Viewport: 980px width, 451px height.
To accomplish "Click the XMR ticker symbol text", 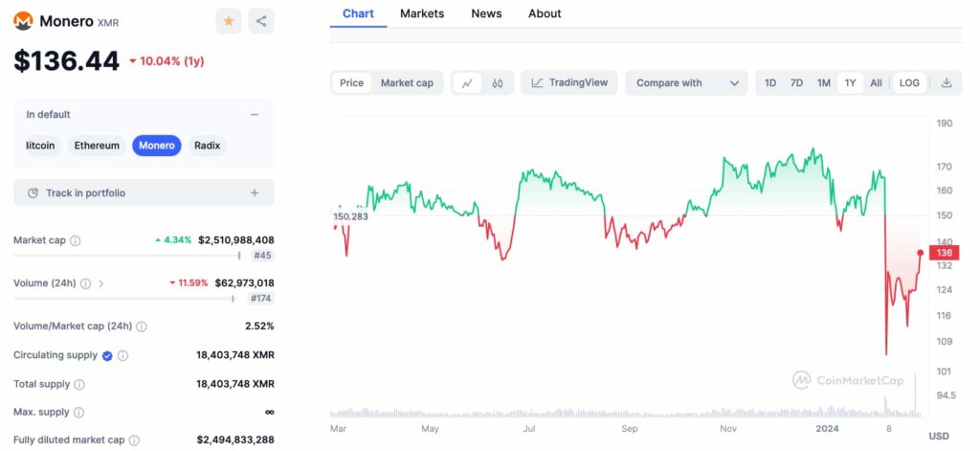I will pyautogui.click(x=108, y=23).
